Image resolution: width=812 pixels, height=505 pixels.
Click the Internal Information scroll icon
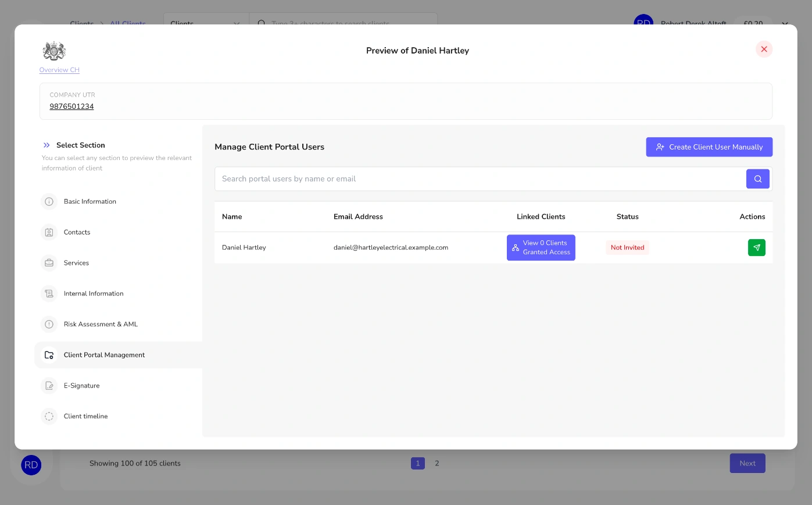pyautogui.click(x=49, y=293)
